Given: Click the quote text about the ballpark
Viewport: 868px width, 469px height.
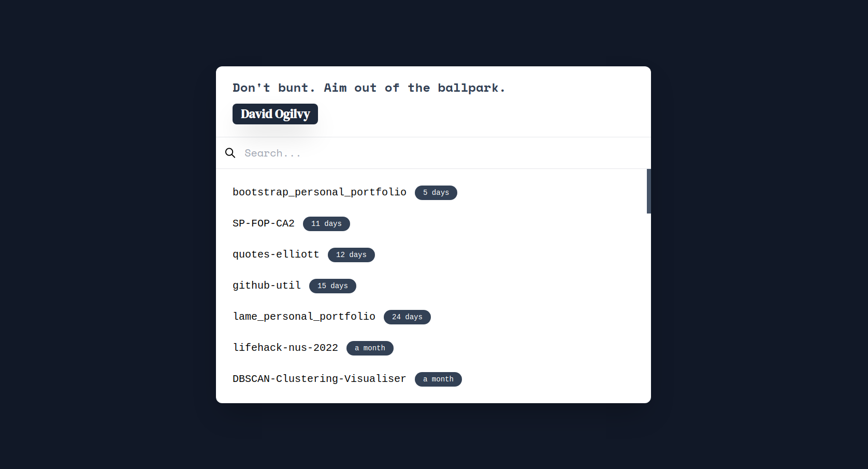Looking at the screenshot, I should click(369, 88).
